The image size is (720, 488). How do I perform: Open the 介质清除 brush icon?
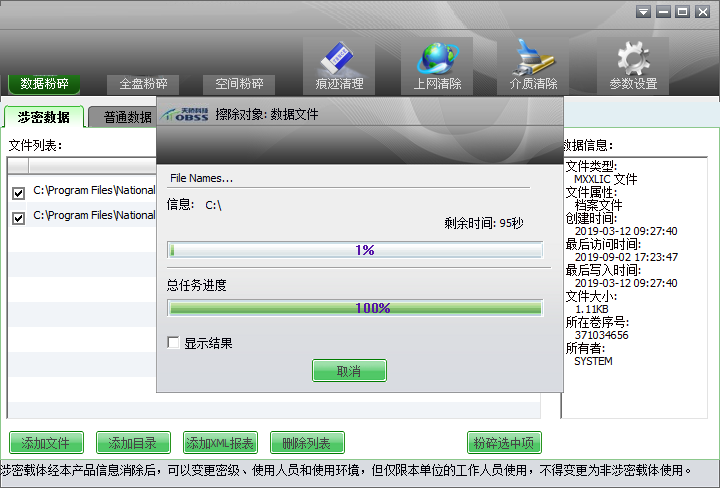click(533, 66)
